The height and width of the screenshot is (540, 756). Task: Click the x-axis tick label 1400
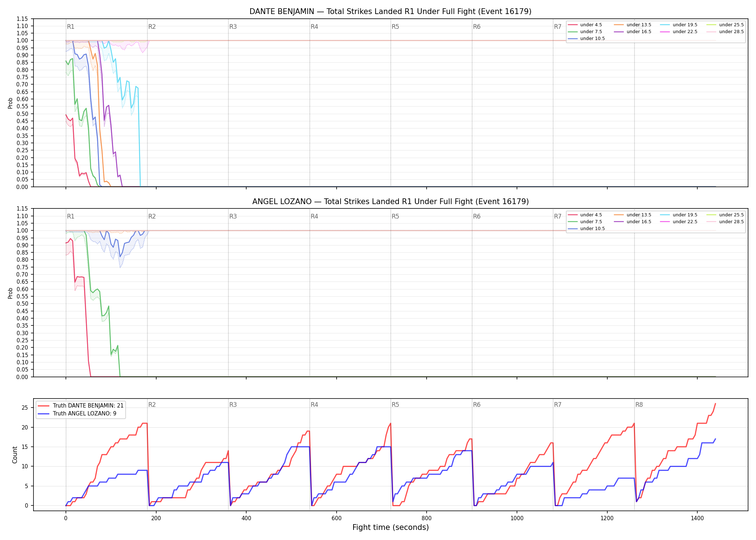(x=697, y=518)
